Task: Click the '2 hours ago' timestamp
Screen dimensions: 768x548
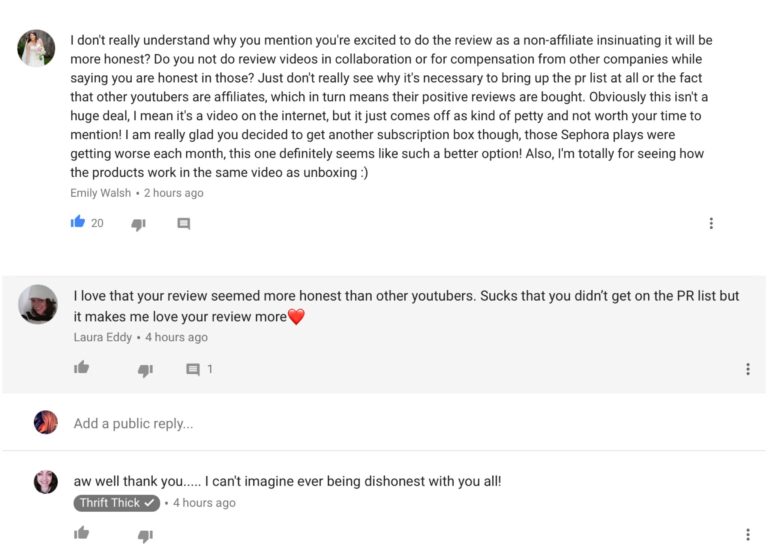Action: point(173,193)
